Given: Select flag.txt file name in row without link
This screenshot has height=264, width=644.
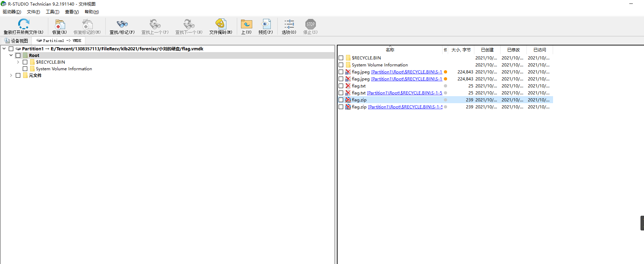Looking at the screenshot, I should tap(359, 86).
